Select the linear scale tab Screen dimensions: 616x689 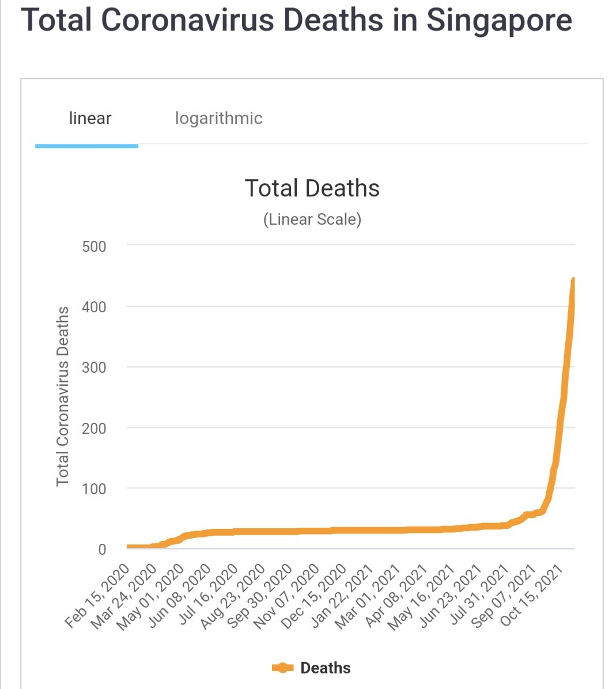(90, 118)
